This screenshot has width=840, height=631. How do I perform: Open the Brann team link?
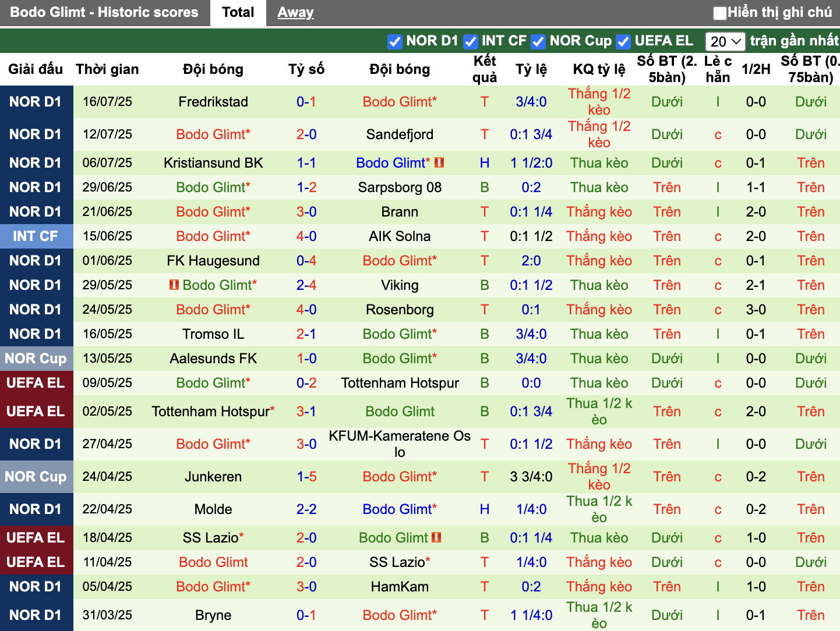click(400, 212)
